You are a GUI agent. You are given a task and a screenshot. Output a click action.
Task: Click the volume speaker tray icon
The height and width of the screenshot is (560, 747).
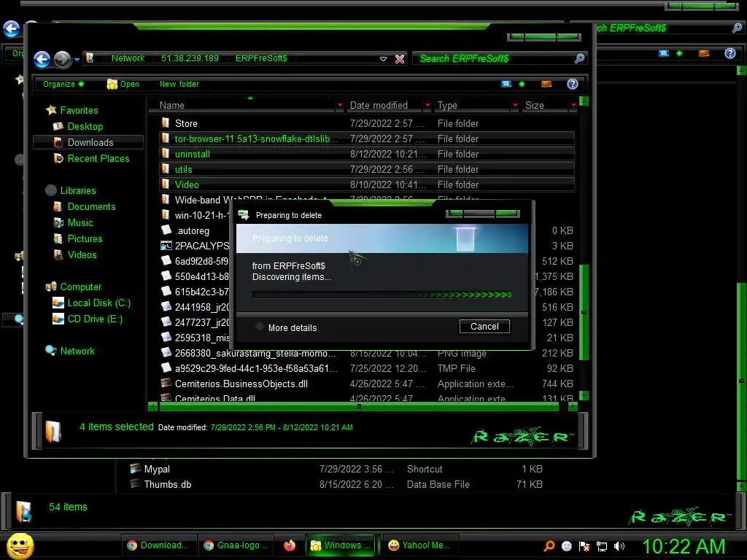(x=619, y=546)
